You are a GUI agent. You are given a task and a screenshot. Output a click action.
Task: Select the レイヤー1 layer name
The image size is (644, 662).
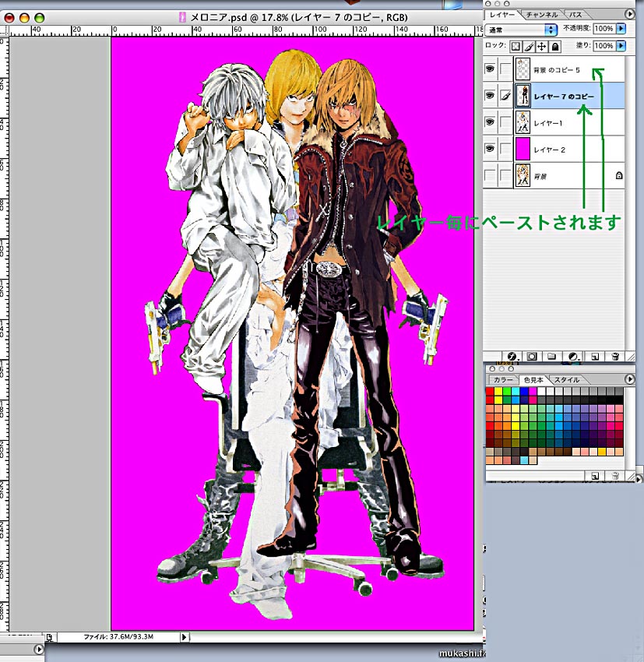coord(547,123)
